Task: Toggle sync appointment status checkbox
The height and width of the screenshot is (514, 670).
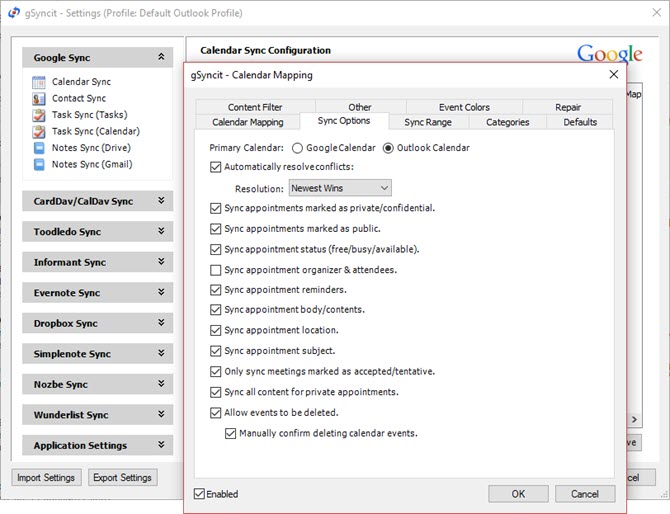Action: pos(215,250)
